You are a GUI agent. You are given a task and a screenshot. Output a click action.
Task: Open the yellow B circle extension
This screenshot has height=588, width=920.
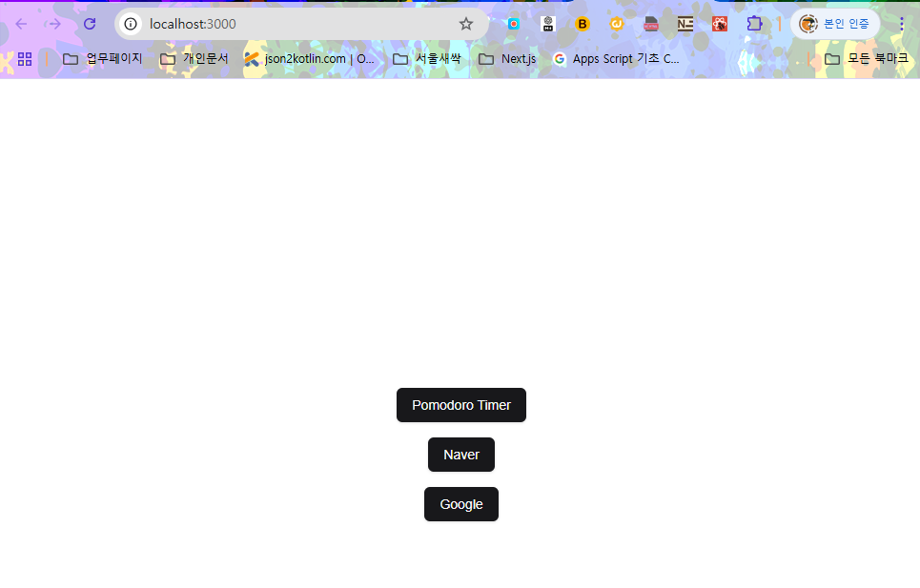click(583, 24)
